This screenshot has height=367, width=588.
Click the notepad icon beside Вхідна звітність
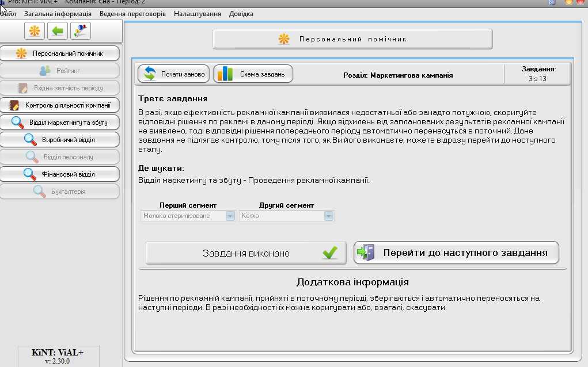pyautogui.click(x=22, y=88)
